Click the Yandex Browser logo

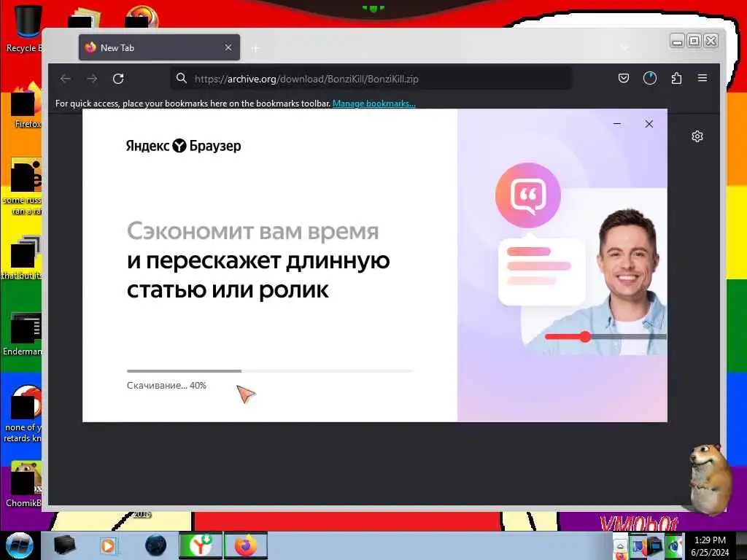183,146
